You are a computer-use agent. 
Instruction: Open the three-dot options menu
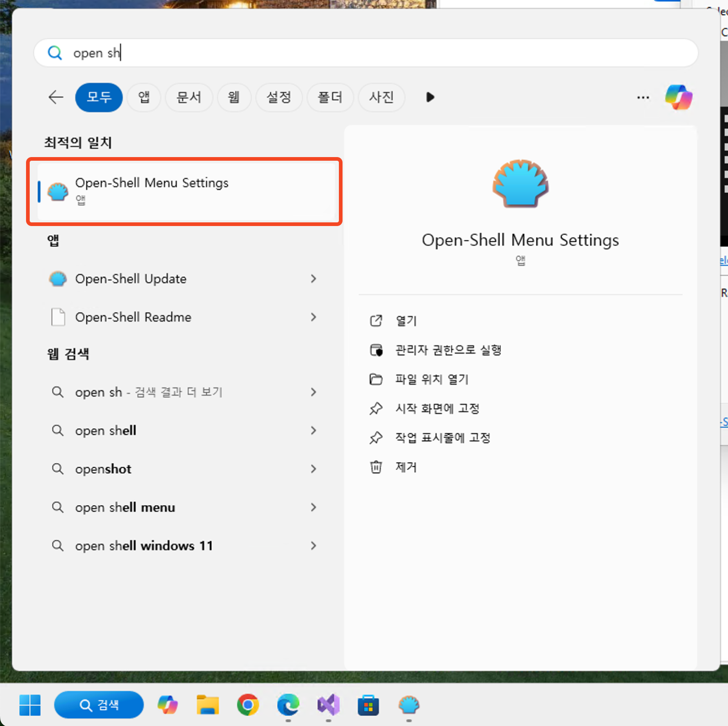pos(643,97)
